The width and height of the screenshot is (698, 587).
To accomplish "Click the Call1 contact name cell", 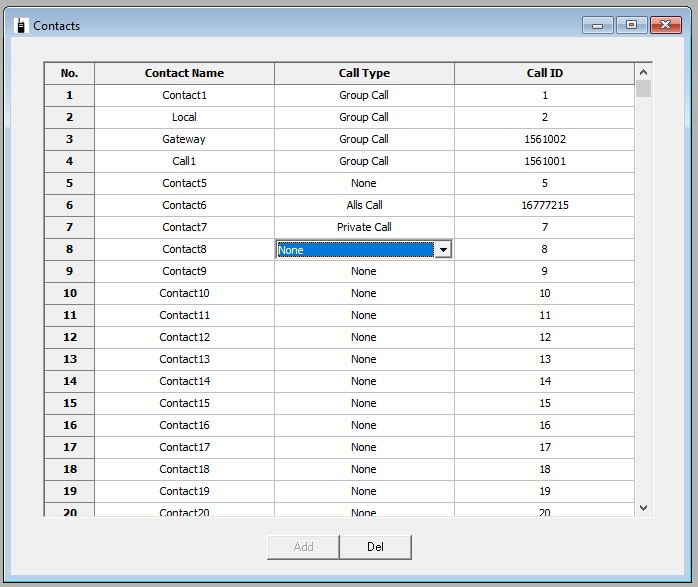I will 184,161.
